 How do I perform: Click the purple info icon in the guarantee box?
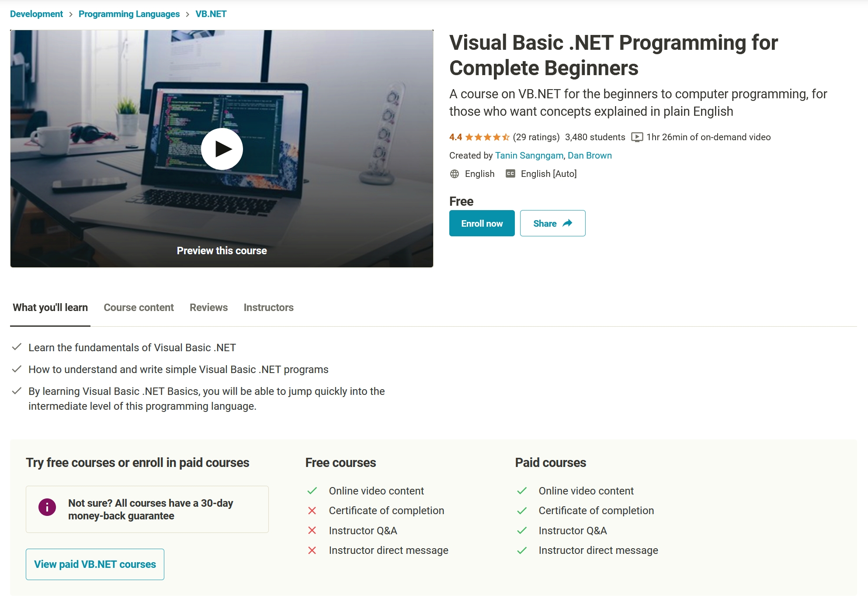coord(47,508)
